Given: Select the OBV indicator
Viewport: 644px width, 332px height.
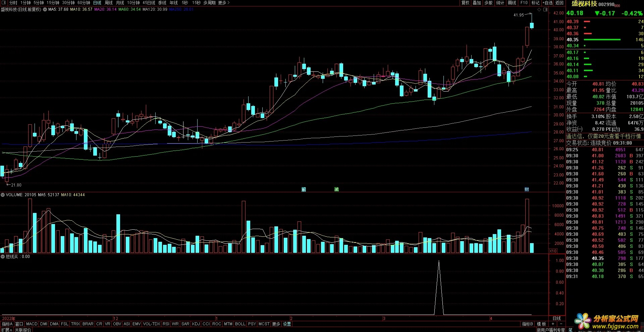Looking at the screenshot, I should [x=117, y=324].
